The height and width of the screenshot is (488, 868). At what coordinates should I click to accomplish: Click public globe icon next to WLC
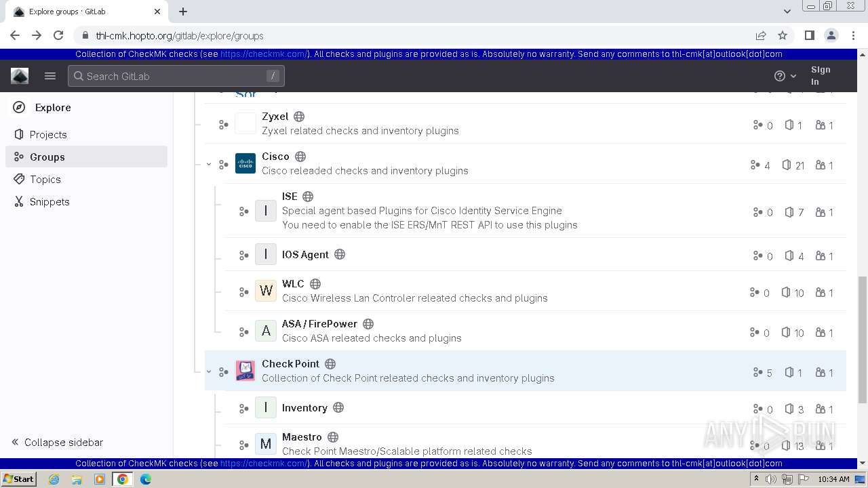(315, 284)
